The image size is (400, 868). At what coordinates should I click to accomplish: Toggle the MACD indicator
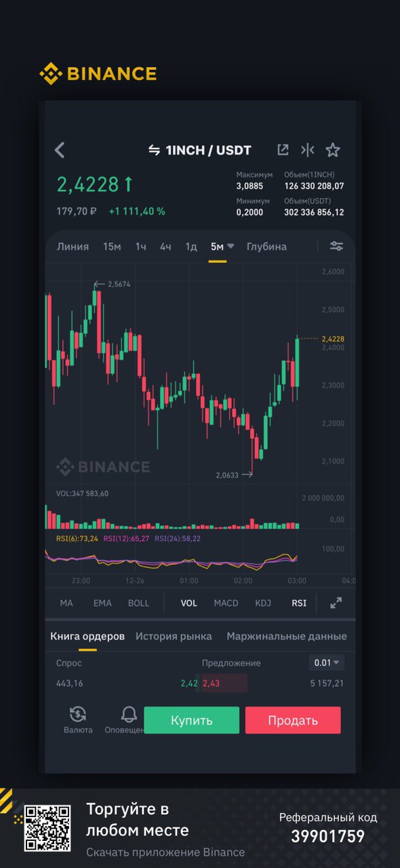point(226,603)
